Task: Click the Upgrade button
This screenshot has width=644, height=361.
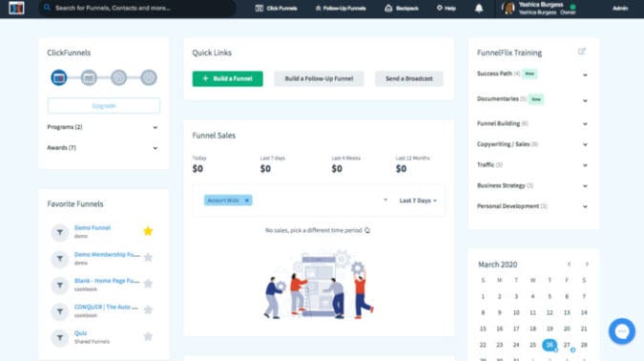Action: coord(103,106)
